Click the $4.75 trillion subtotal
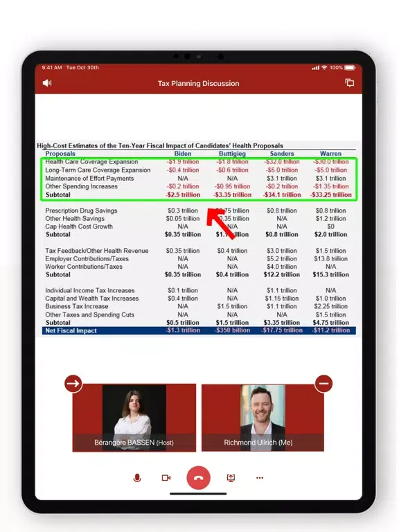 pos(331,323)
